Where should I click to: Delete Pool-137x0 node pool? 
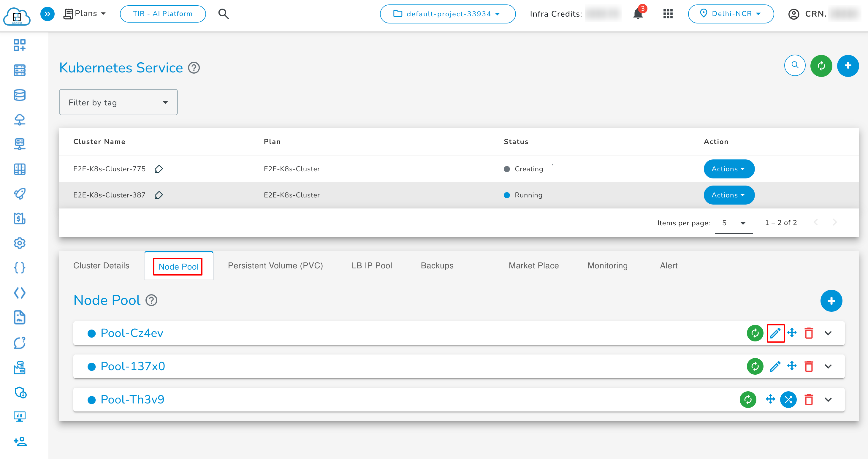[809, 366]
